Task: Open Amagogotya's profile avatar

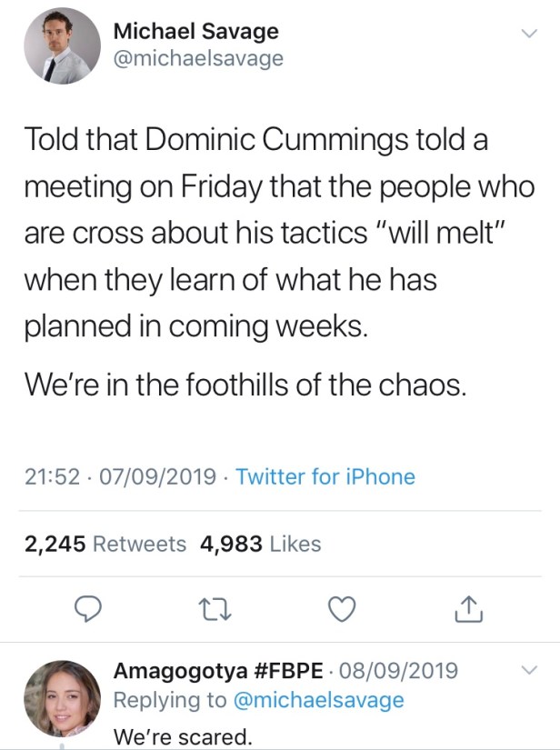Action: coord(62,698)
